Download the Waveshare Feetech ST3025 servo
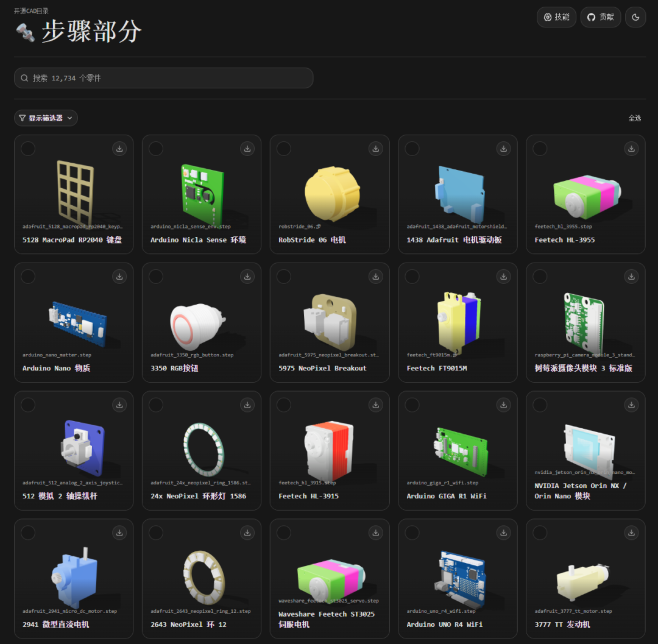 [375, 533]
